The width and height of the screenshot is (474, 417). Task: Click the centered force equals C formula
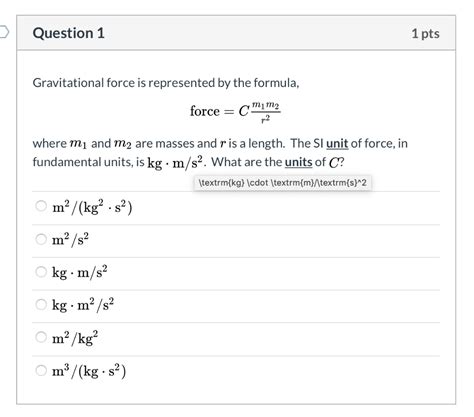(x=235, y=112)
